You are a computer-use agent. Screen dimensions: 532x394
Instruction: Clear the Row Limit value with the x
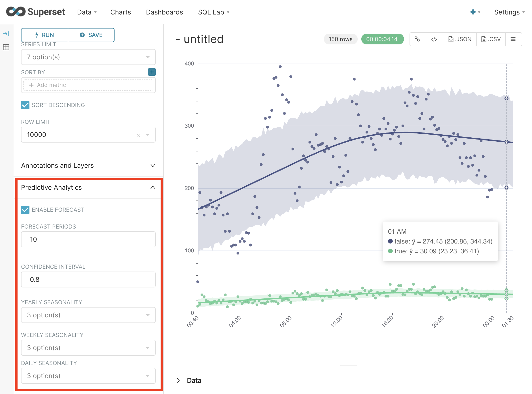(x=138, y=135)
